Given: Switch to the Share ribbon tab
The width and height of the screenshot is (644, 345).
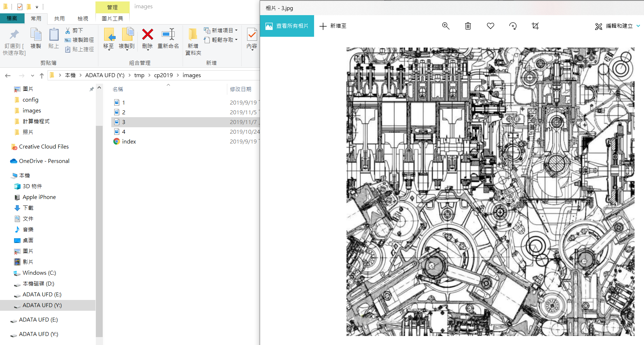Looking at the screenshot, I should [x=59, y=18].
